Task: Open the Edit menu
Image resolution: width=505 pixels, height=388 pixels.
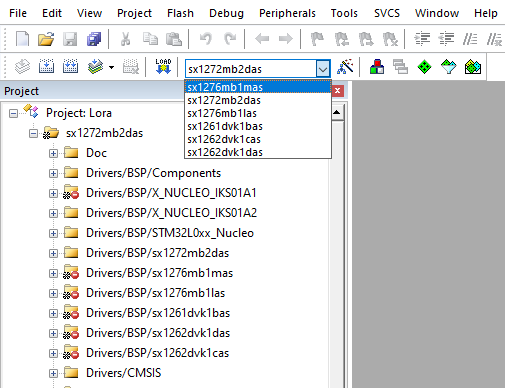Action: (x=52, y=13)
